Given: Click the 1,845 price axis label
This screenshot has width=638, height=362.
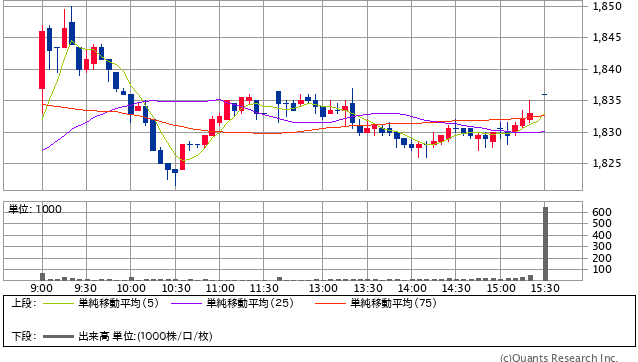Looking at the screenshot, I should click(607, 37).
